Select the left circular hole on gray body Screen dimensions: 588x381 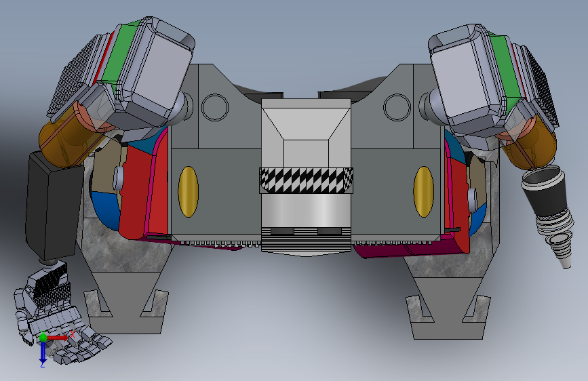click(x=215, y=107)
